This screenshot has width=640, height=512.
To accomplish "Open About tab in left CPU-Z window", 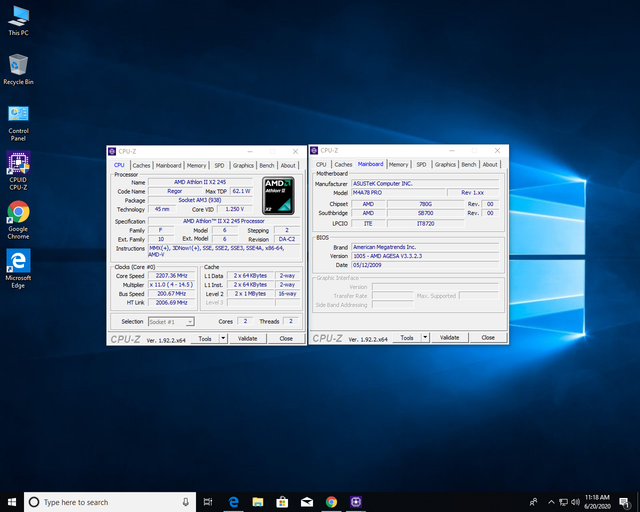I will pos(288,165).
